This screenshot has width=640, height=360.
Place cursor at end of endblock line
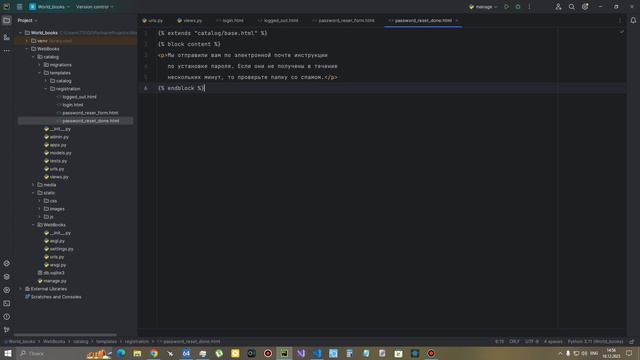(x=204, y=88)
